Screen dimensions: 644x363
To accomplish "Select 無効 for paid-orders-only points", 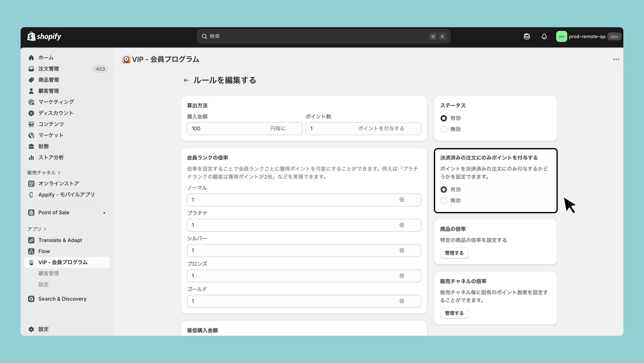I will 444,201.
